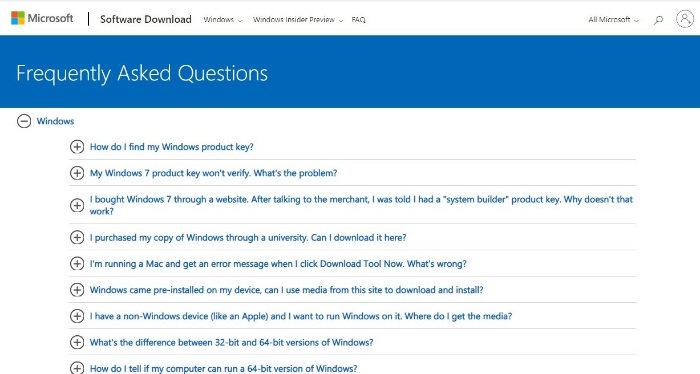The width and height of the screenshot is (700, 374).
Task: Expand 'My Windows 7 product key won't verify' plus icon
Action: (77, 173)
